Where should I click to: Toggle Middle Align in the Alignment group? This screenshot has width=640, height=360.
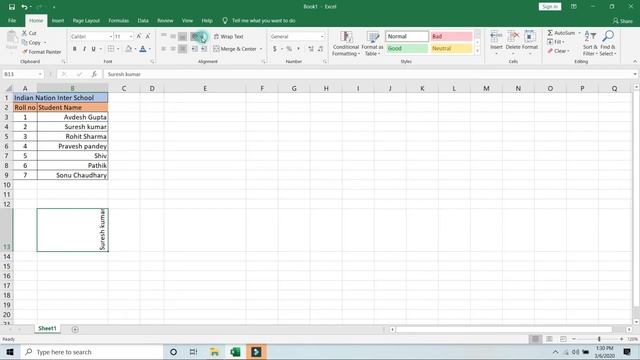[173, 36]
